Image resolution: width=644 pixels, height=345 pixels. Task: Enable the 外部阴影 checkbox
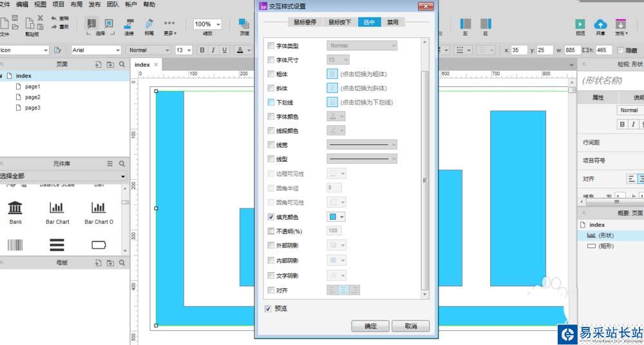pyautogui.click(x=270, y=246)
